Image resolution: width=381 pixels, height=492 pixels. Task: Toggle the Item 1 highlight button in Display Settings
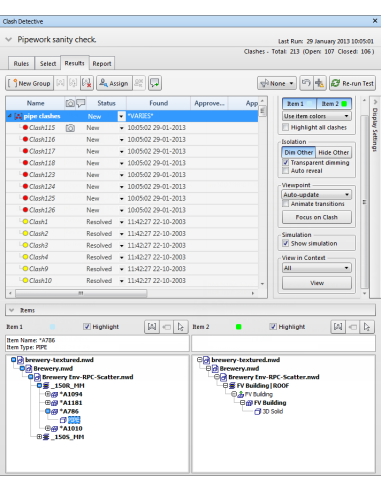coord(299,104)
